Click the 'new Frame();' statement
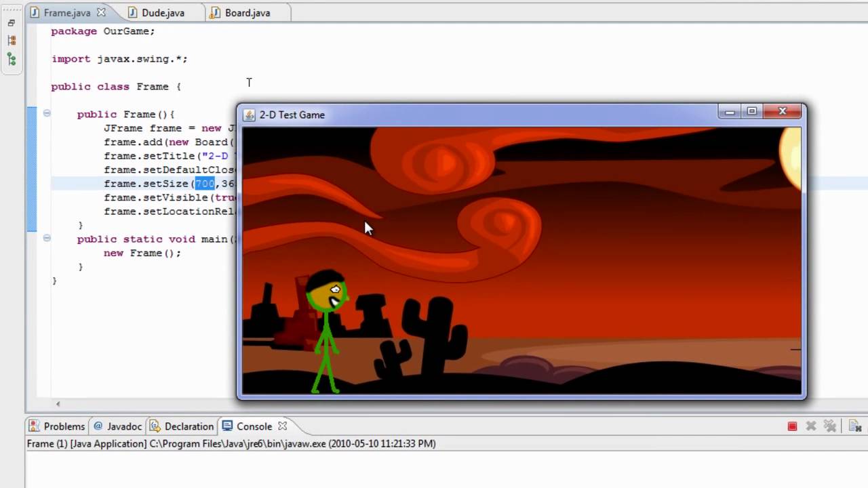The image size is (868, 488). (142, 253)
